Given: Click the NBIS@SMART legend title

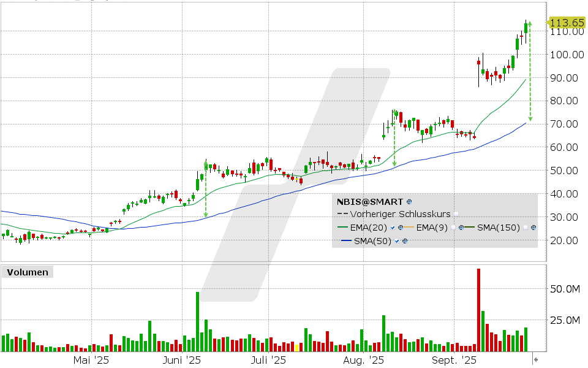Looking at the screenshot, I should pyautogui.click(x=370, y=201).
